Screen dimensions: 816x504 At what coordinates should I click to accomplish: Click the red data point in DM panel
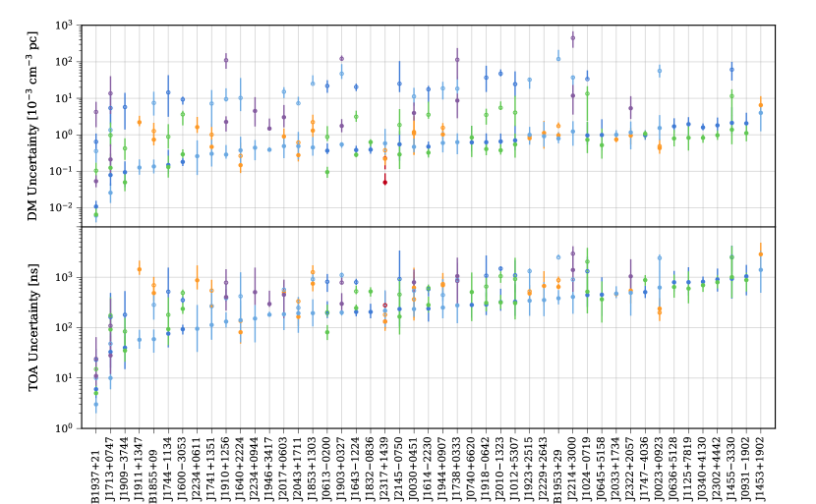point(384,182)
